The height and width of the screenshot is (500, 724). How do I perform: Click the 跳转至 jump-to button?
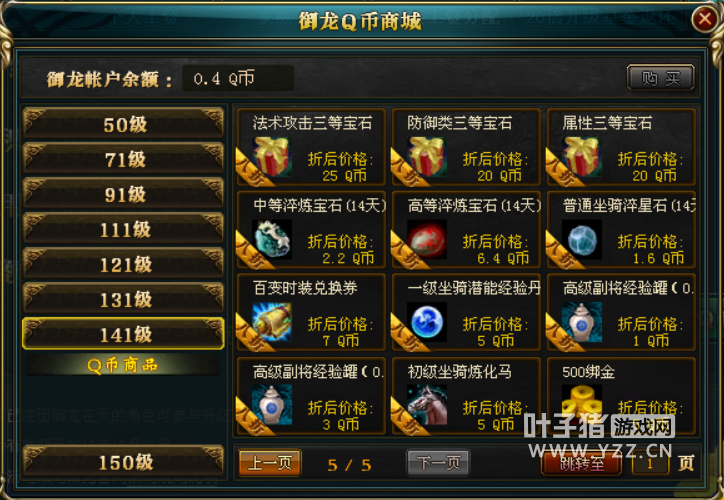click(581, 463)
